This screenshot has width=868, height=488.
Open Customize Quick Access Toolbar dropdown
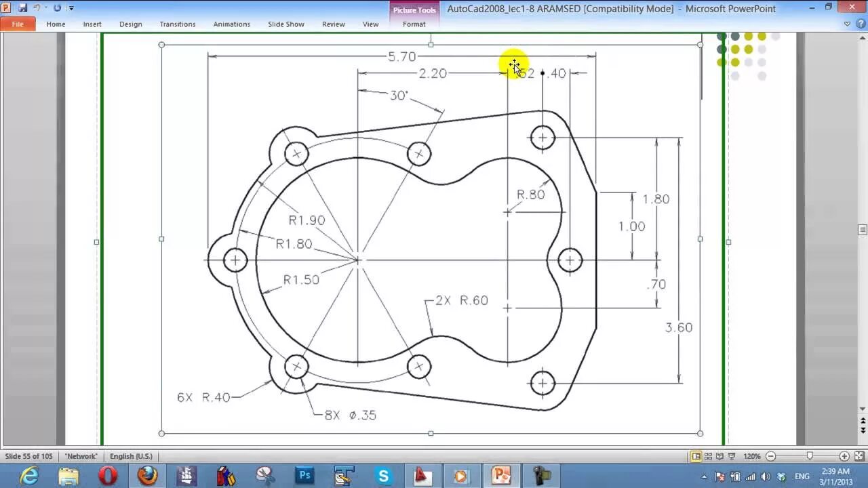coord(71,8)
